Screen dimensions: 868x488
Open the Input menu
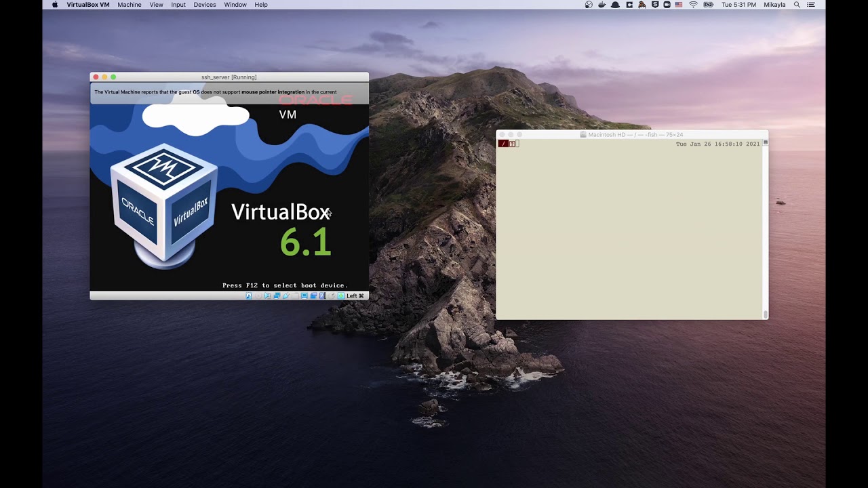pyautogui.click(x=178, y=5)
